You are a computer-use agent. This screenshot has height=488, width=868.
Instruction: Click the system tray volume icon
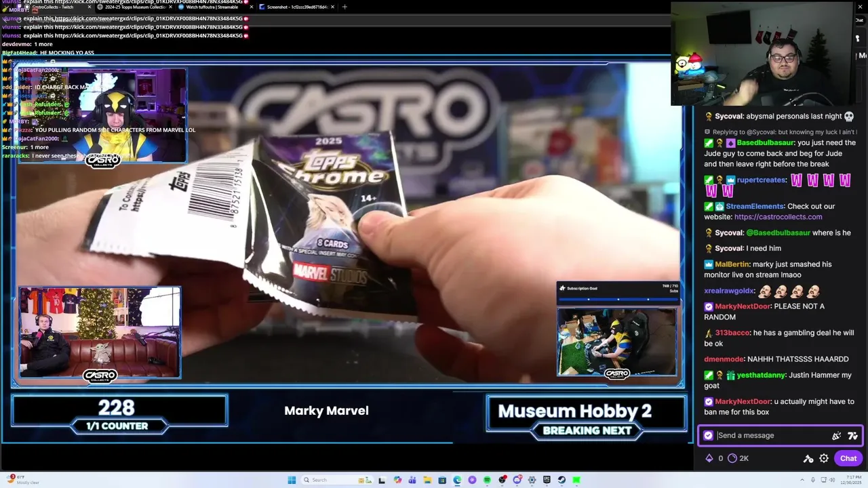point(832,480)
